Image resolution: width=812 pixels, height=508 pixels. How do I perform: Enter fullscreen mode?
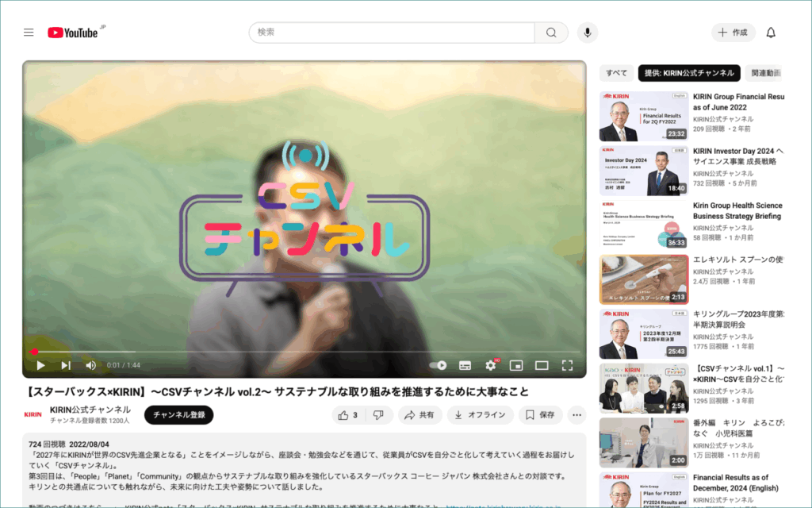point(567,365)
